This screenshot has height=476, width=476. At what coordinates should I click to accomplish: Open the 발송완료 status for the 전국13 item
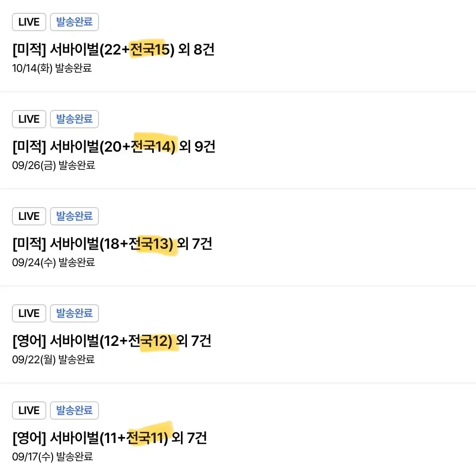pyautogui.click(x=74, y=216)
